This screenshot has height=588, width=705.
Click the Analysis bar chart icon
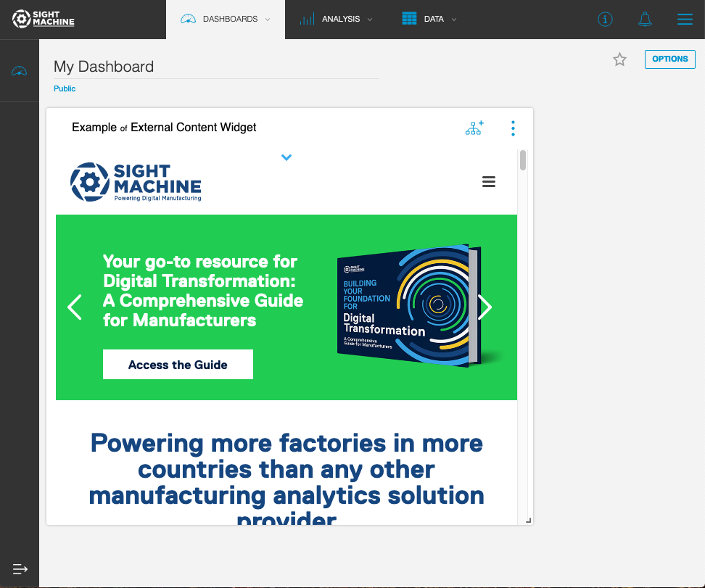[307, 19]
